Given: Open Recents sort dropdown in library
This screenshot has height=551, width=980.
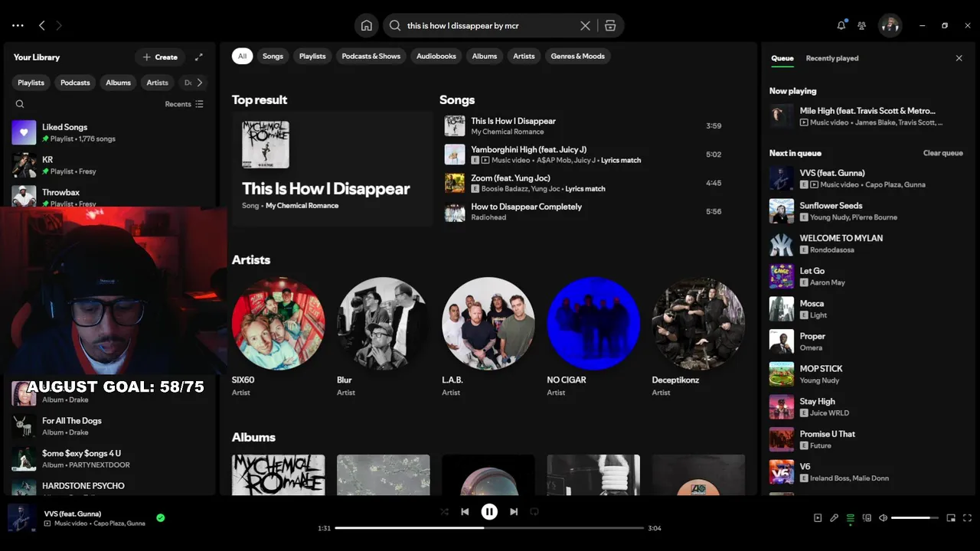Looking at the screenshot, I should [x=185, y=104].
